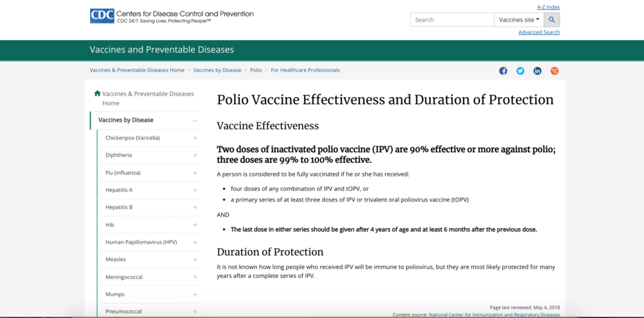Viewport: 644px width, 318px height.
Task: Open Pneumococcal sidebar link
Action: pyautogui.click(x=123, y=312)
